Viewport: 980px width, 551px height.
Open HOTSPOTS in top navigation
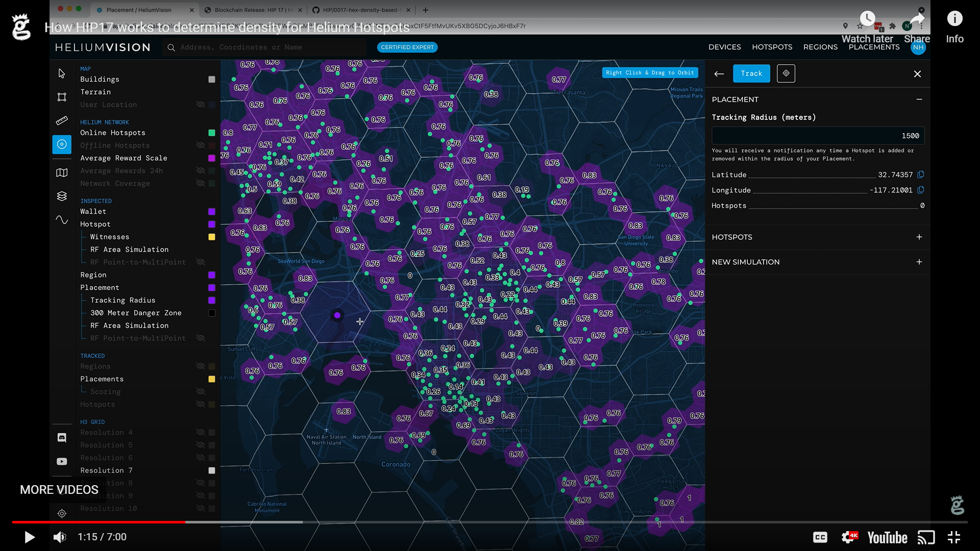772,47
